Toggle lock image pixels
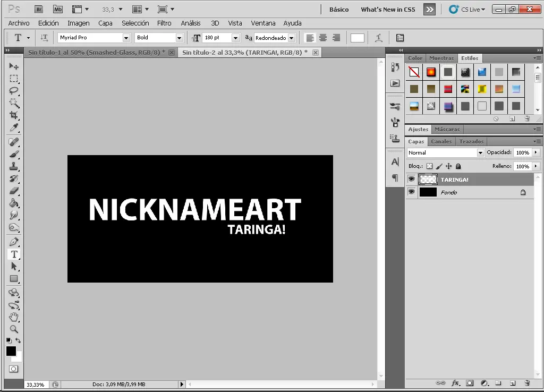 coord(439,166)
